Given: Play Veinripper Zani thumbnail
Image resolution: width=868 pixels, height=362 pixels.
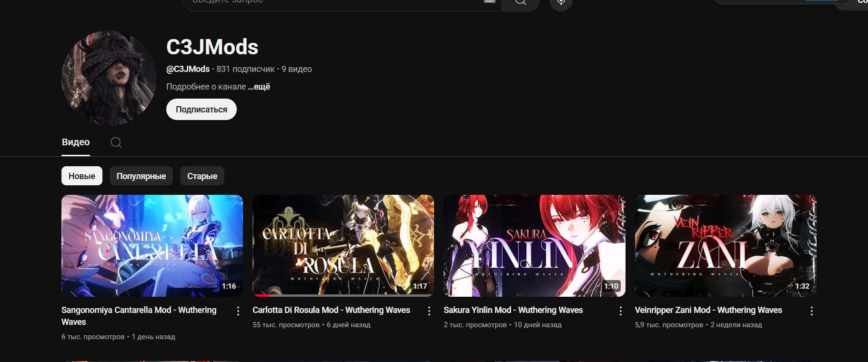Looking at the screenshot, I should (726, 246).
